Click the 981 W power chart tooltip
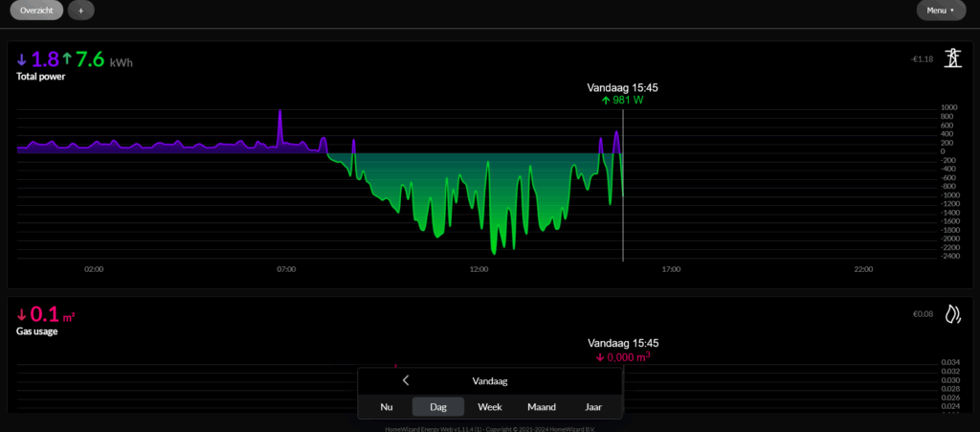 click(622, 100)
